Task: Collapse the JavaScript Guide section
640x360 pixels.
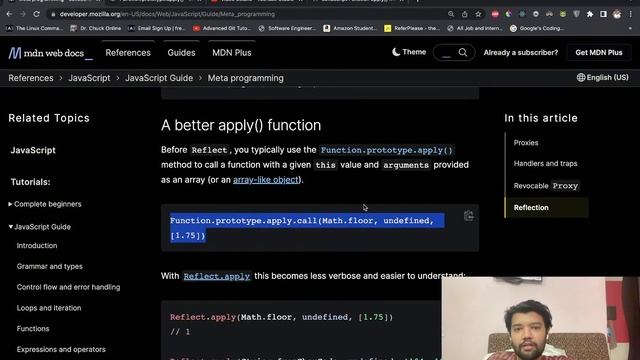Action: point(40,227)
